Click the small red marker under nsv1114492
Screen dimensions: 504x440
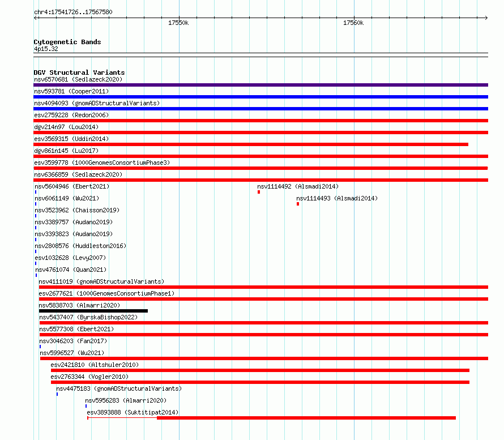point(259,192)
